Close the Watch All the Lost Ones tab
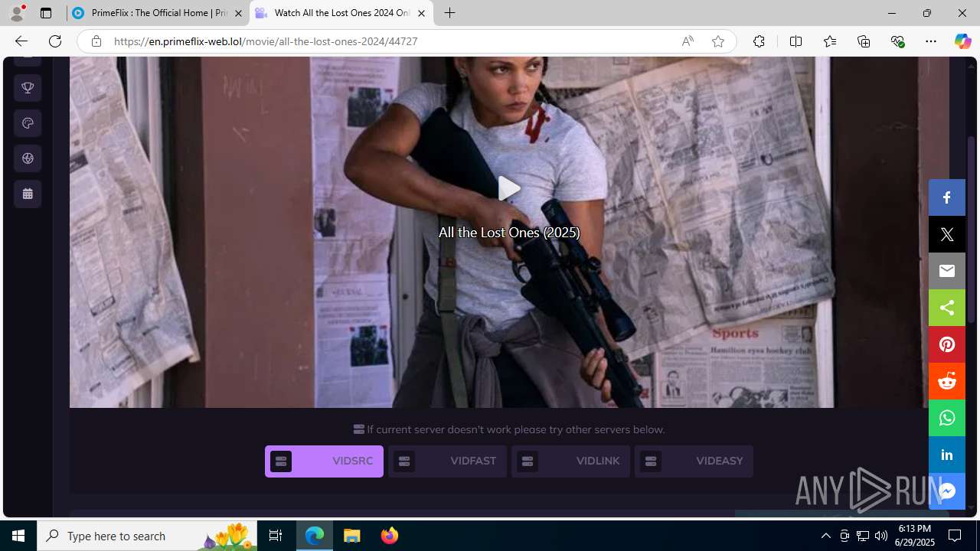The width and height of the screenshot is (980, 551). click(x=421, y=13)
